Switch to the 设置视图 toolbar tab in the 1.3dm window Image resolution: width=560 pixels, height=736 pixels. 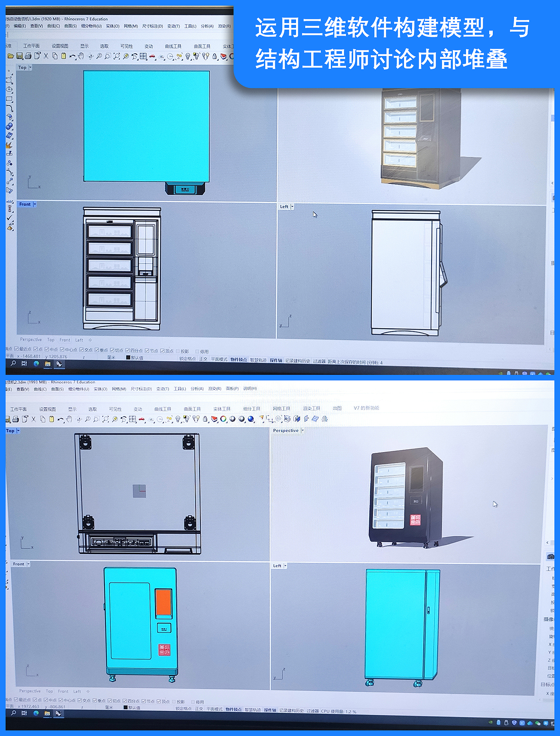[60, 46]
